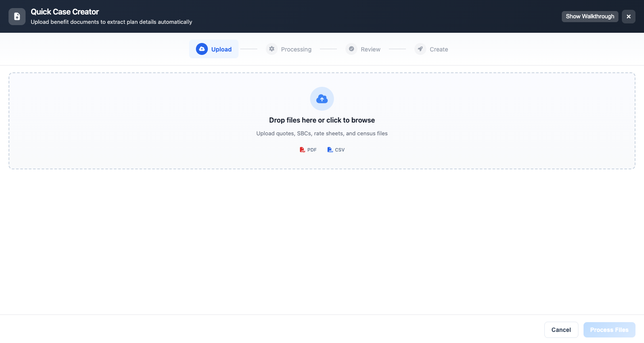The width and height of the screenshot is (644, 343).
Task: Click the blue CSV file icon
Action: pyautogui.click(x=330, y=150)
